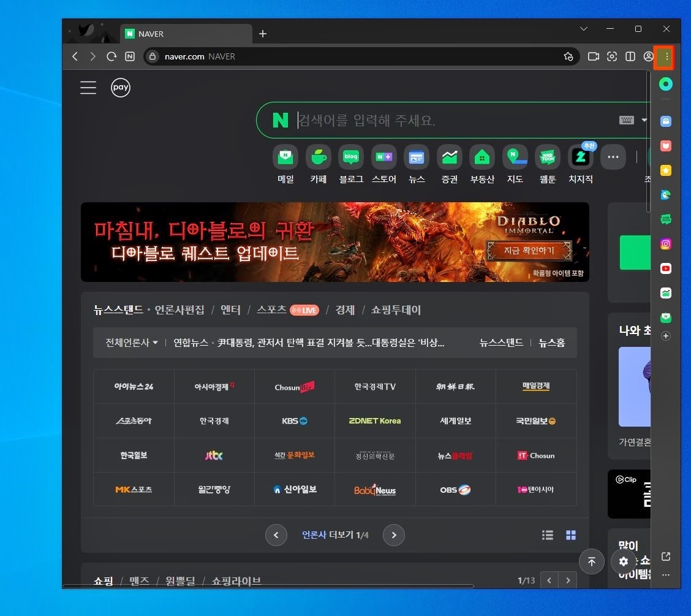Go to previous shopping page arrow

(x=549, y=580)
